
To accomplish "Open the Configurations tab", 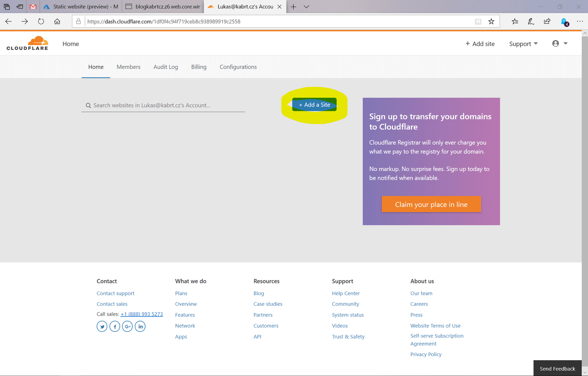I will click(x=238, y=67).
